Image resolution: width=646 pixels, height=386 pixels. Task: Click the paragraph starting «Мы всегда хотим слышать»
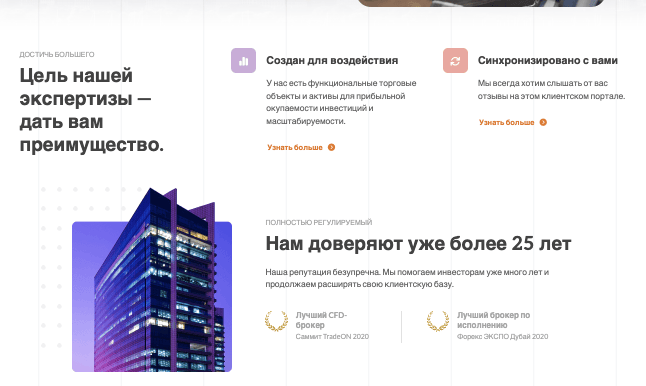pyautogui.click(x=551, y=89)
